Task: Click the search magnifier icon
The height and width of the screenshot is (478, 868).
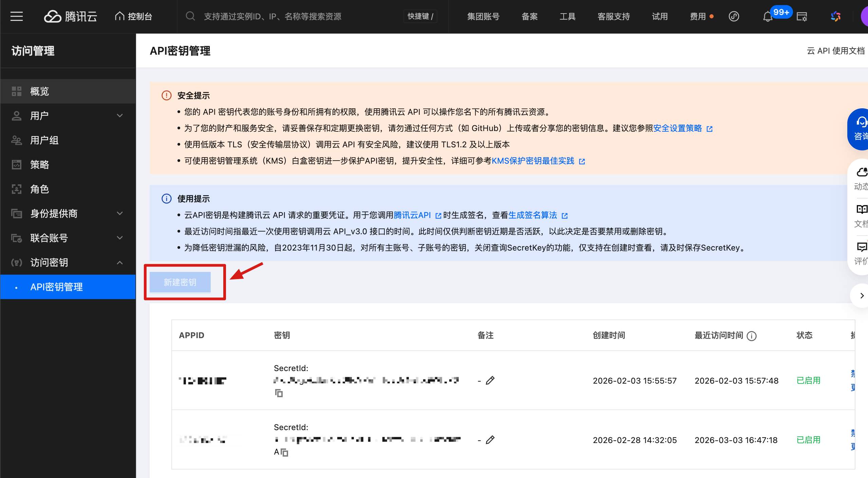Action: (x=190, y=16)
